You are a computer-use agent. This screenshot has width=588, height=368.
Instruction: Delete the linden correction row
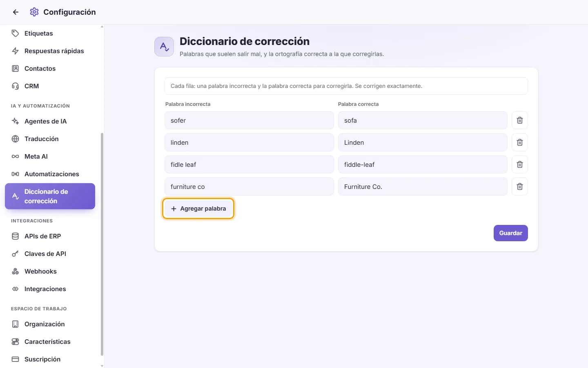520,142
